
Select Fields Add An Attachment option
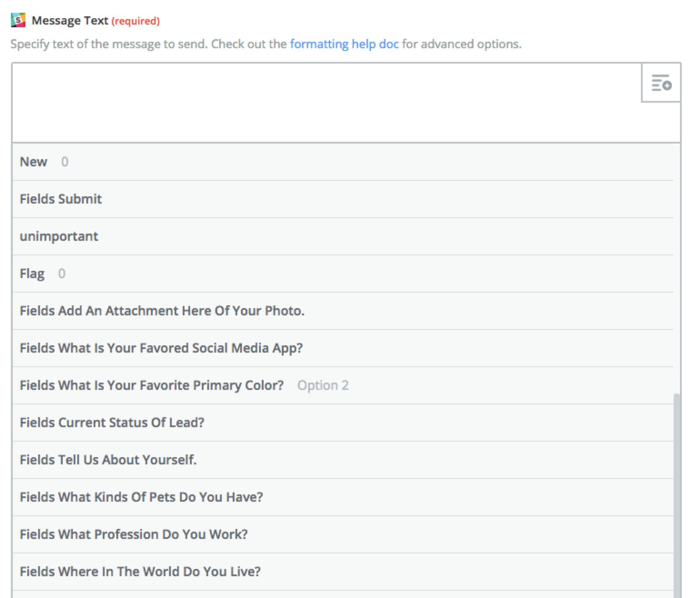click(343, 311)
